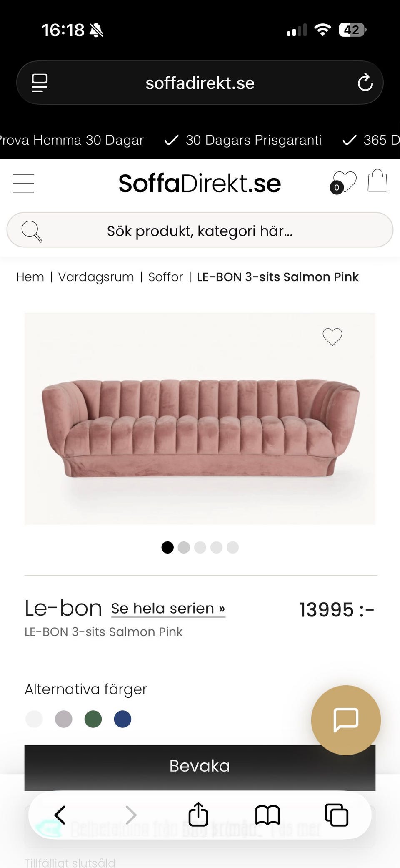The image size is (400, 868).
Task: Go to Vardagsrum breadcrumb
Action: pyautogui.click(x=96, y=277)
